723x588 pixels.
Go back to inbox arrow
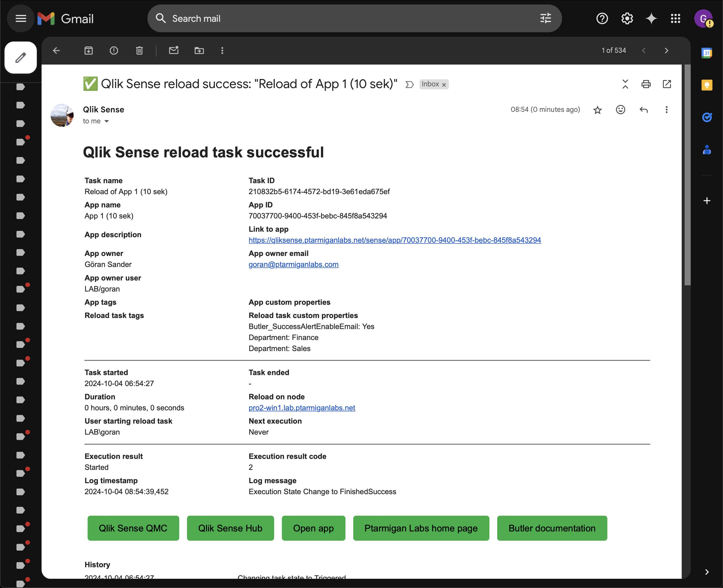pyautogui.click(x=57, y=51)
